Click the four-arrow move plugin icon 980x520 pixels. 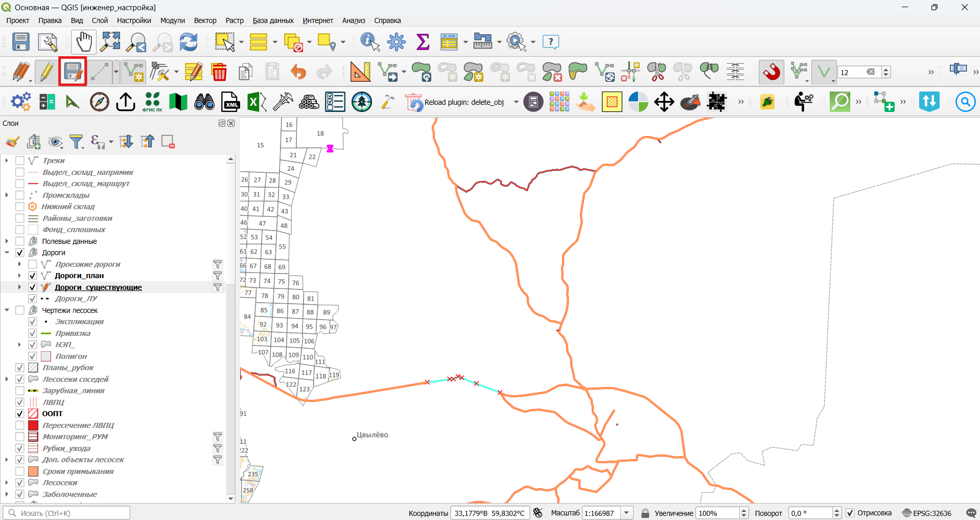point(664,102)
